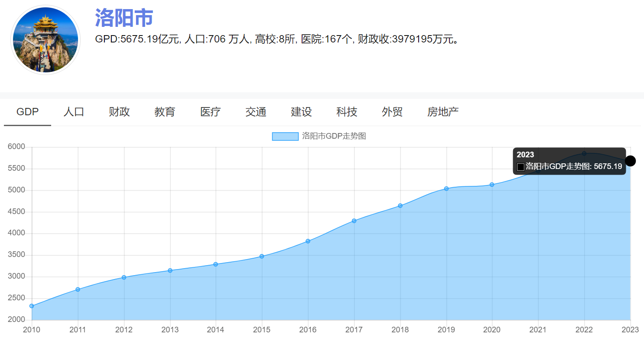Select the 房地产 tab
The height and width of the screenshot is (338, 644).
coord(443,112)
